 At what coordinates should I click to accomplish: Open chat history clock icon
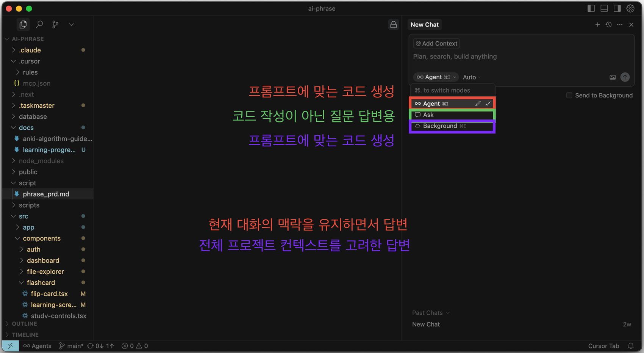point(608,25)
